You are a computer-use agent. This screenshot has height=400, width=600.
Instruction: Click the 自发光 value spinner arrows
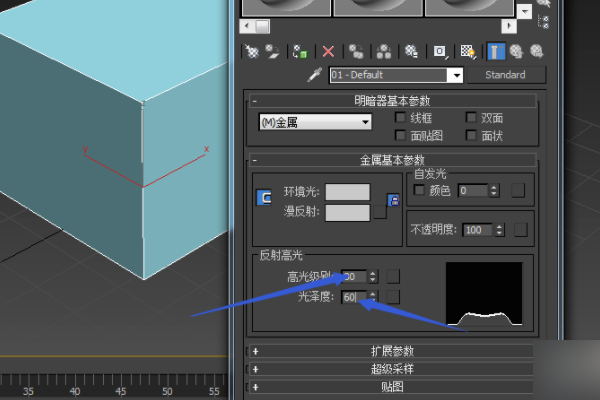point(494,191)
